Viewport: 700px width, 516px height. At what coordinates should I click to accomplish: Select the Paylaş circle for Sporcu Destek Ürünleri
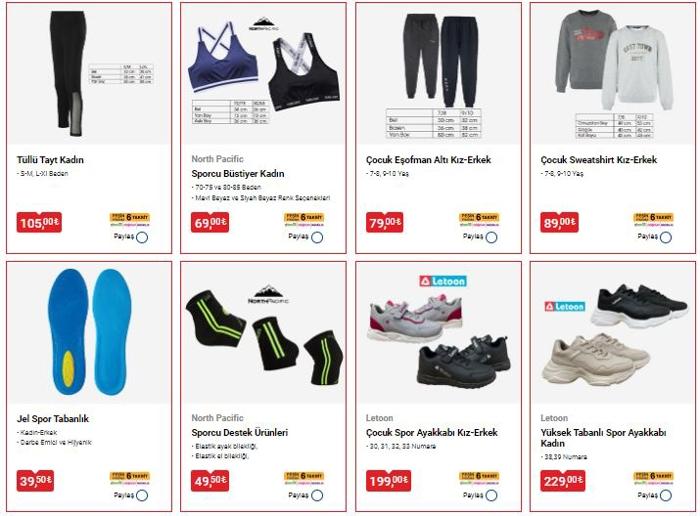(317, 495)
